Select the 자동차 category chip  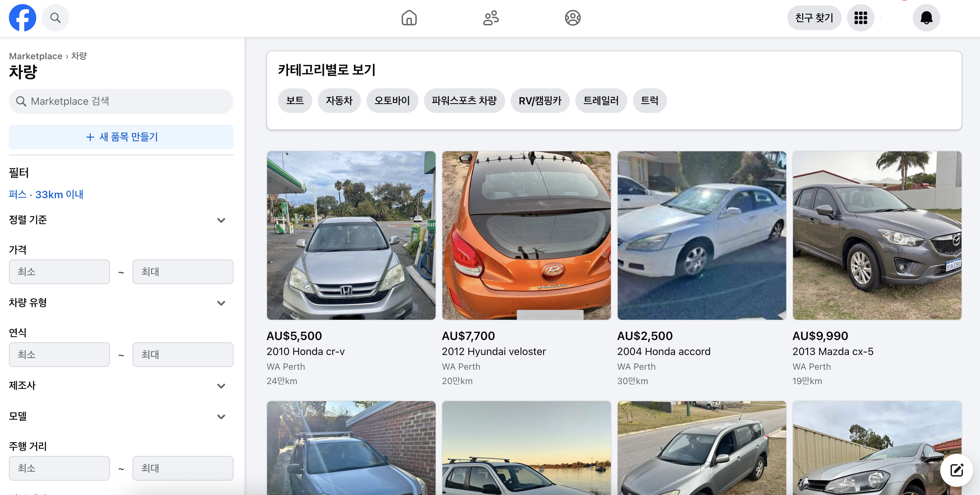click(x=339, y=100)
